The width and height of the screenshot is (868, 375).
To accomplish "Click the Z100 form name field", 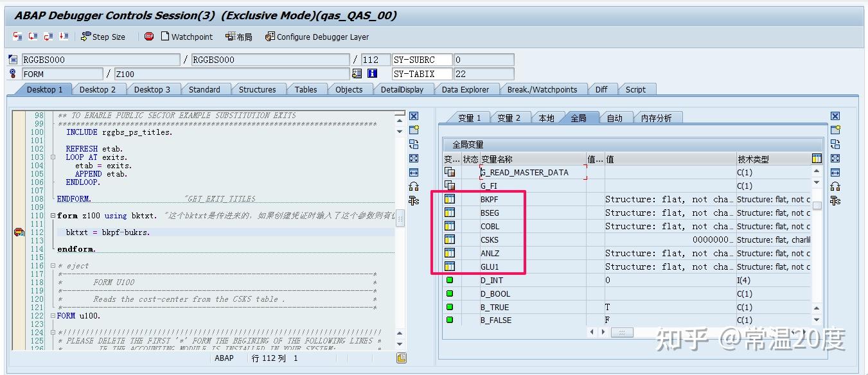I will click(232, 74).
